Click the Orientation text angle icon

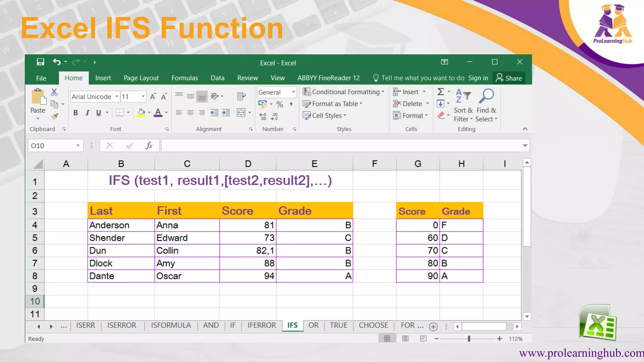(x=215, y=96)
